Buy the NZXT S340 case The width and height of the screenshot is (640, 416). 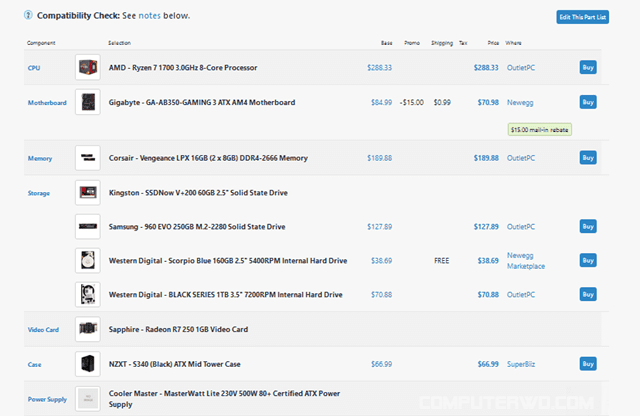tap(588, 364)
